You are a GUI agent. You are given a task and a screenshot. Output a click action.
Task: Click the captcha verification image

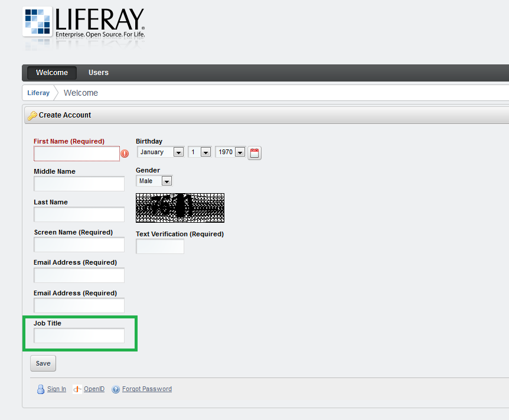tap(180, 208)
